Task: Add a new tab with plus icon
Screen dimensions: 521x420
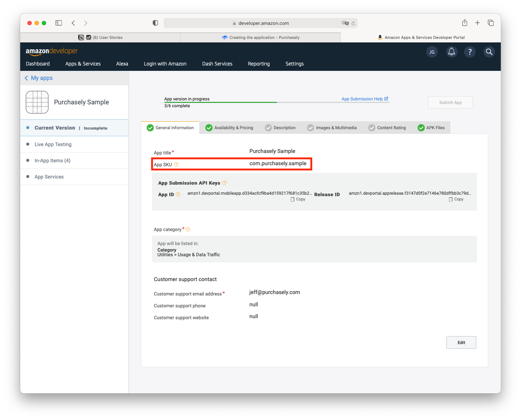Action: click(477, 23)
